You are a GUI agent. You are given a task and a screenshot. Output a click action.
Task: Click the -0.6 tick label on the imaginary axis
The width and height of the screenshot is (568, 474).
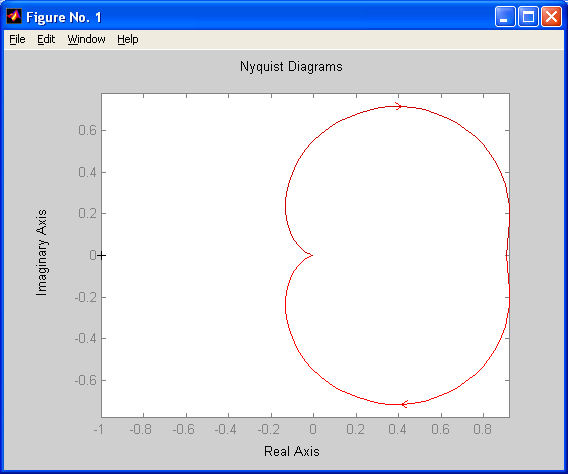pos(86,380)
